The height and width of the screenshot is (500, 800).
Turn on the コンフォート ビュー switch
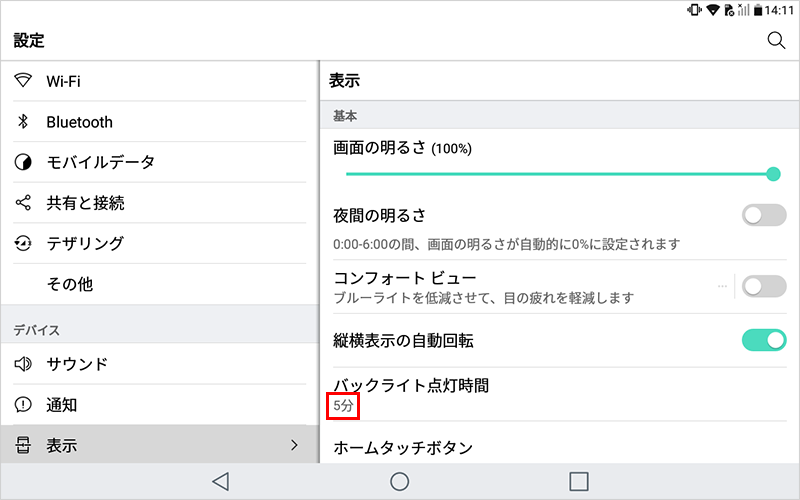(764, 286)
